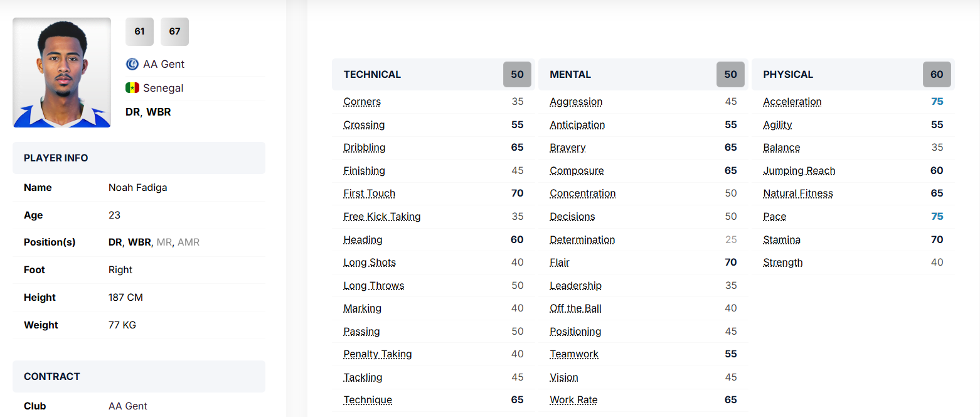Select the Off the Ball attribute
980x417 pixels.
[575, 308]
